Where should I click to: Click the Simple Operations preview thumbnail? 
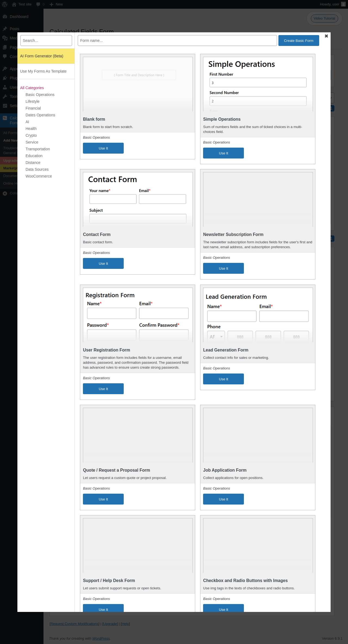(x=258, y=84)
